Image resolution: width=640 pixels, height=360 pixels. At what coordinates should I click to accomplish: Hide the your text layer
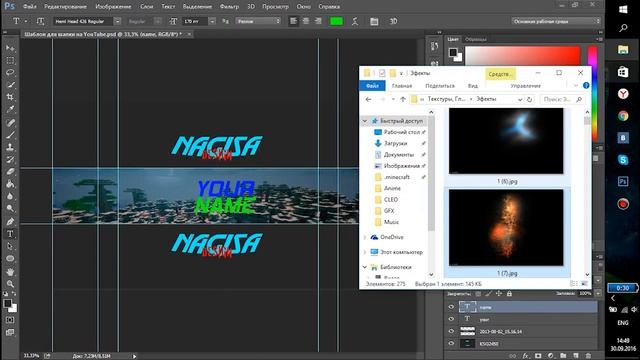point(451,319)
